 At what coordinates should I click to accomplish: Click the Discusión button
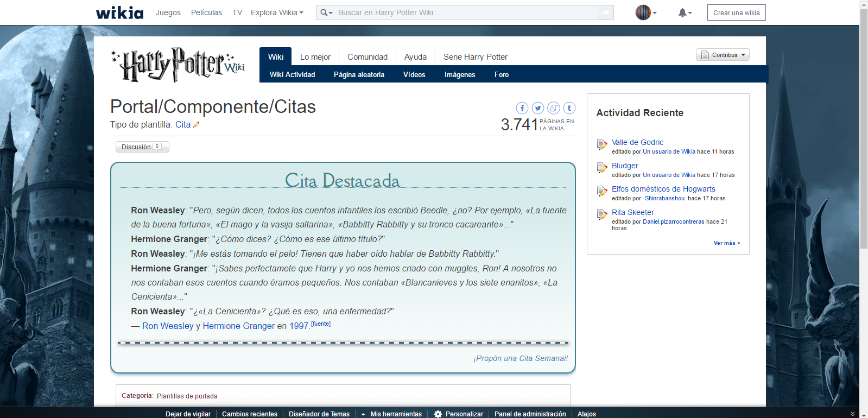click(142, 147)
